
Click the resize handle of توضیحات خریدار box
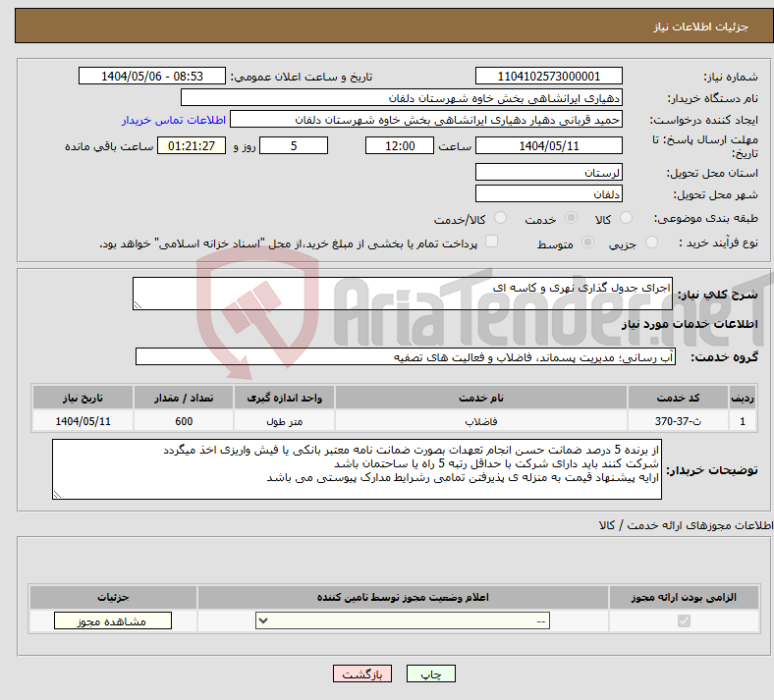click(x=57, y=494)
